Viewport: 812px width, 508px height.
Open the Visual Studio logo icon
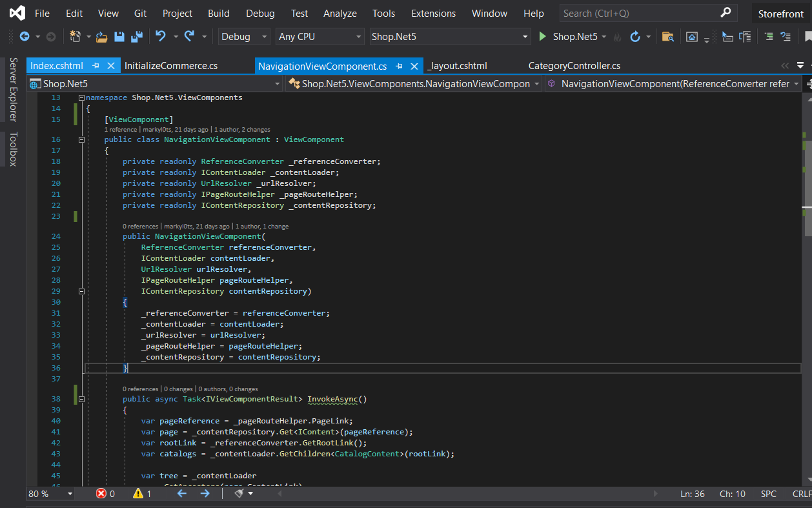[x=16, y=13]
